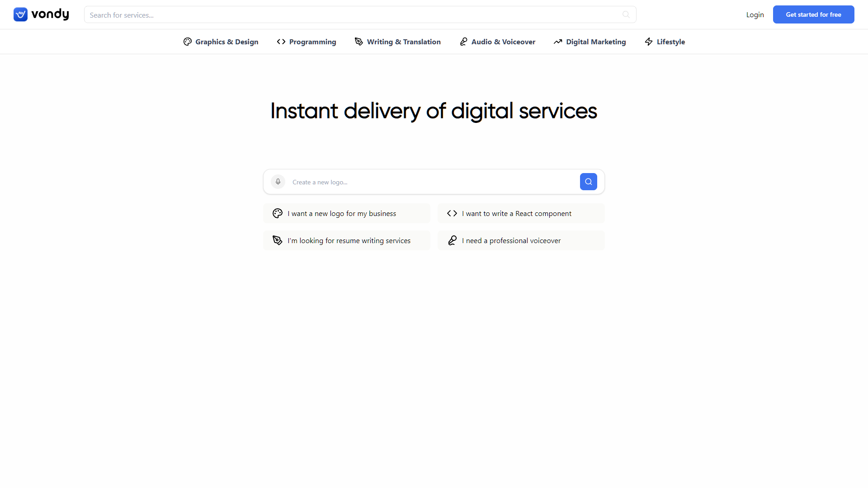The height and width of the screenshot is (488, 868).
Task: Select the Writing & Translation pen icon
Action: (359, 41)
